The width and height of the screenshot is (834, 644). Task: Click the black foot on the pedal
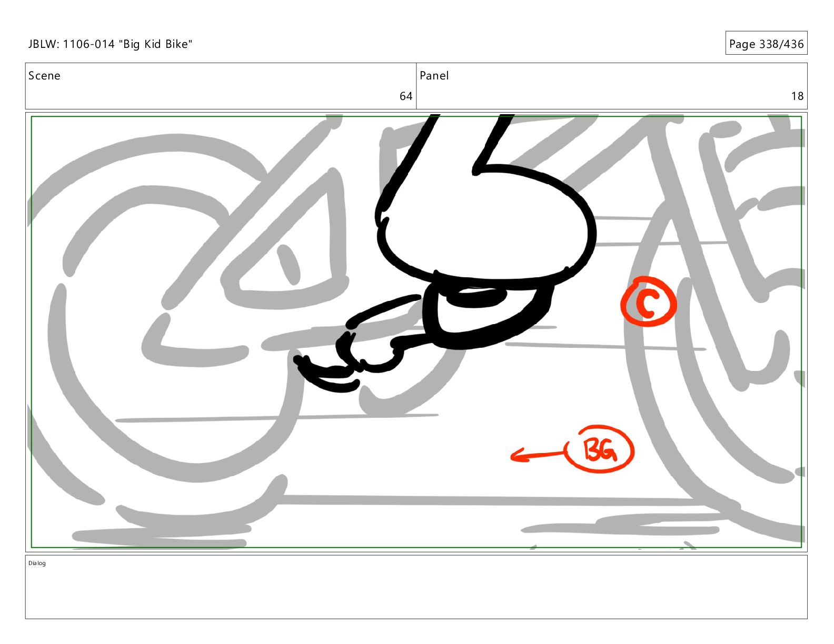pos(487,224)
